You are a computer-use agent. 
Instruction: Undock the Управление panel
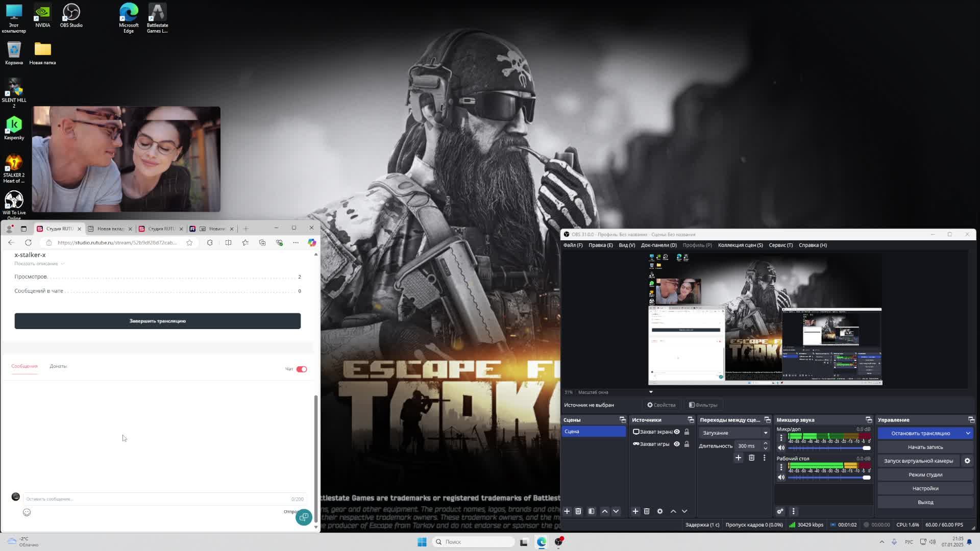[971, 420]
